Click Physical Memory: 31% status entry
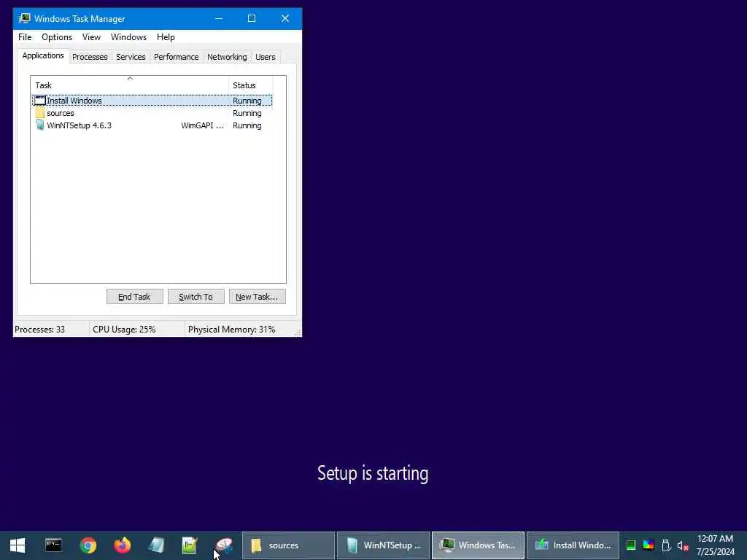Viewport: 747px width, 560px height. coord(231,330)
